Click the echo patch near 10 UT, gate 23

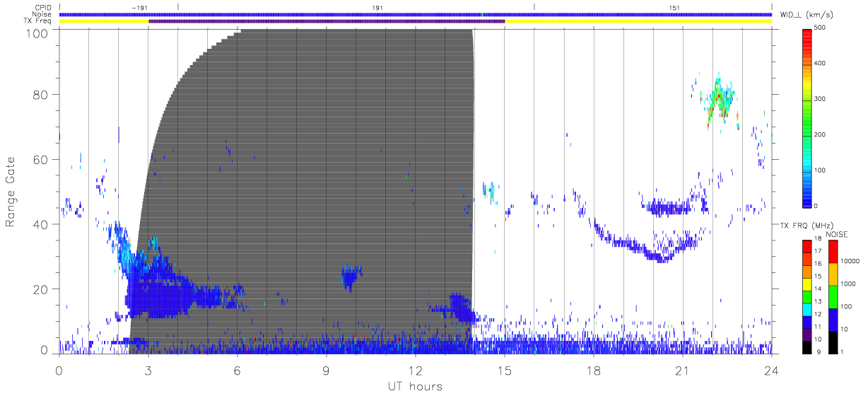click(x=351, y=276)
